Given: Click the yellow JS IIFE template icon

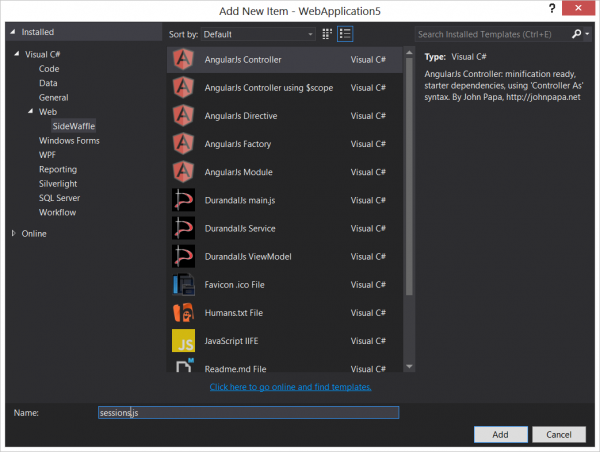Looking at the screenshot, I should [x=183, y=341].
